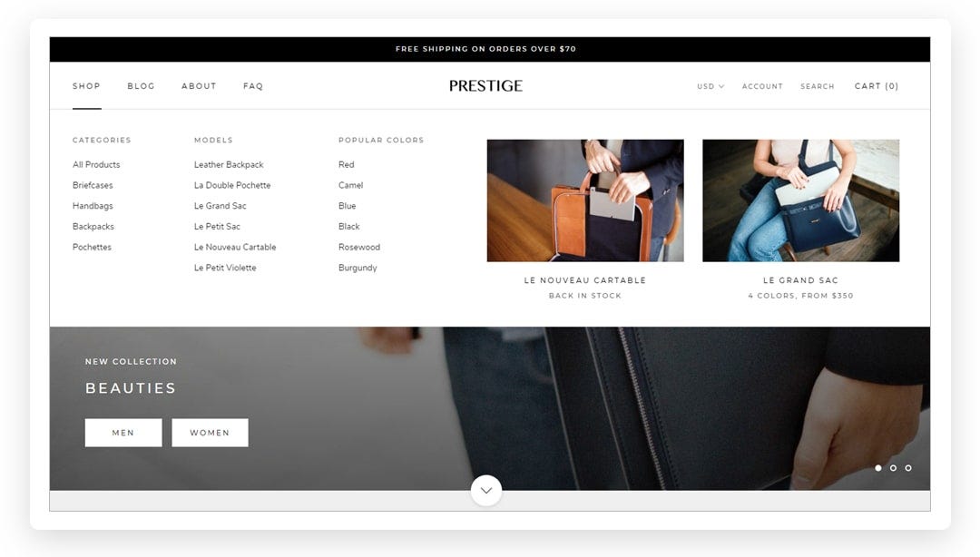Image resolution: width=980 pixels, height=557 pixels.
Task: Expand the scroll-down chevron below the hero
Action: click(x=486, y=490)
